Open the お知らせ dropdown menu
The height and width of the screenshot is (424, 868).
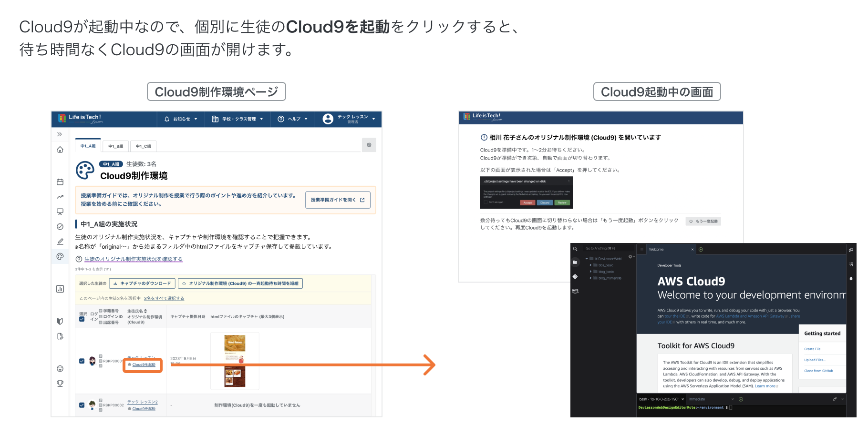181,119
